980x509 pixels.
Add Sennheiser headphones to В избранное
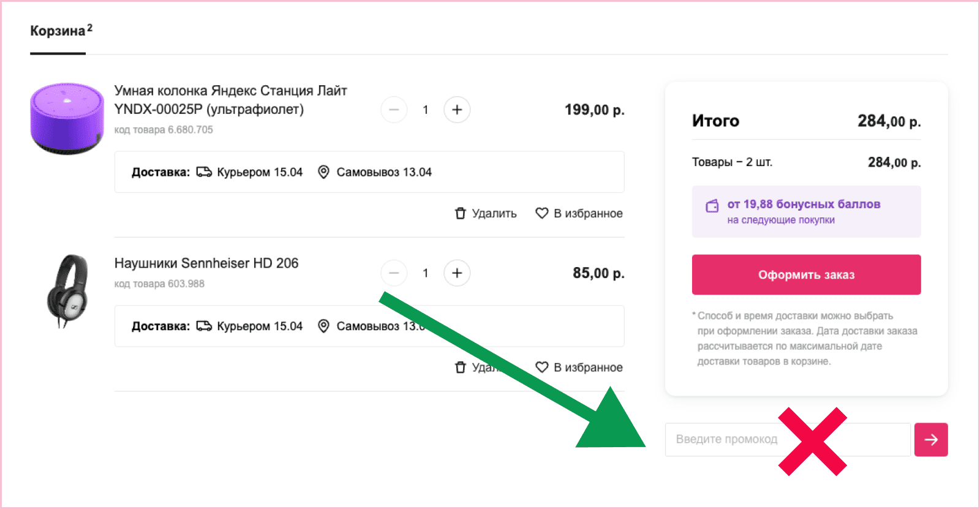[579, 367]
